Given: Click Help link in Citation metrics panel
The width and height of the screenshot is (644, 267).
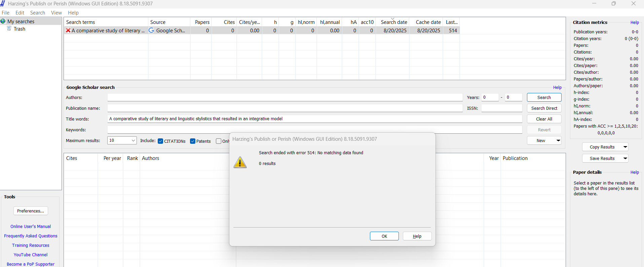Looking at the screenshot, I should (635, 23).
